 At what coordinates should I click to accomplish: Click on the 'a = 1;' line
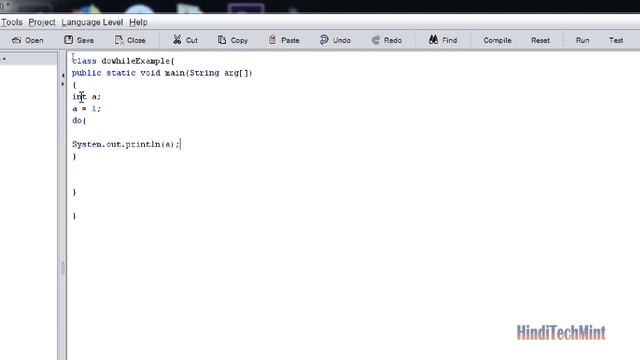pyautogui.click(x=86, y=109)
